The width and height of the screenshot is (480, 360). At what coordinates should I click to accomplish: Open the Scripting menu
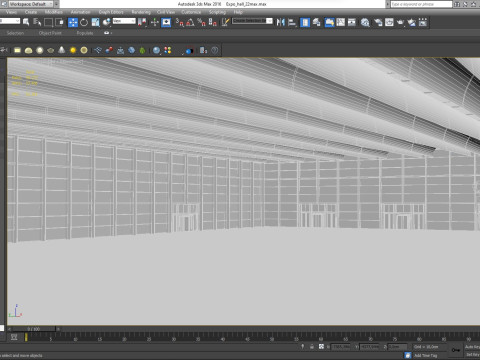coord(217,12)
